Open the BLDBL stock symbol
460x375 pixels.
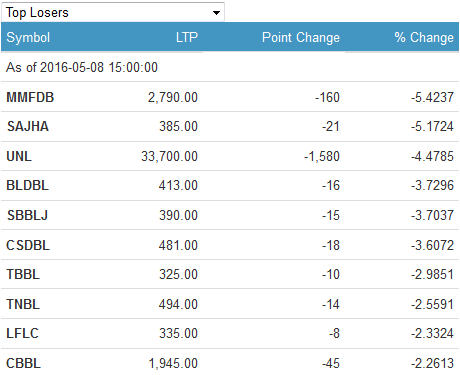(x=28, y=185)
